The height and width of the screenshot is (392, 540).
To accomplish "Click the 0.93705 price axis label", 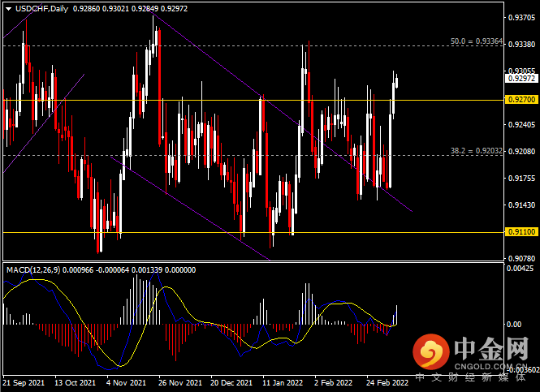I will [520, 17].
